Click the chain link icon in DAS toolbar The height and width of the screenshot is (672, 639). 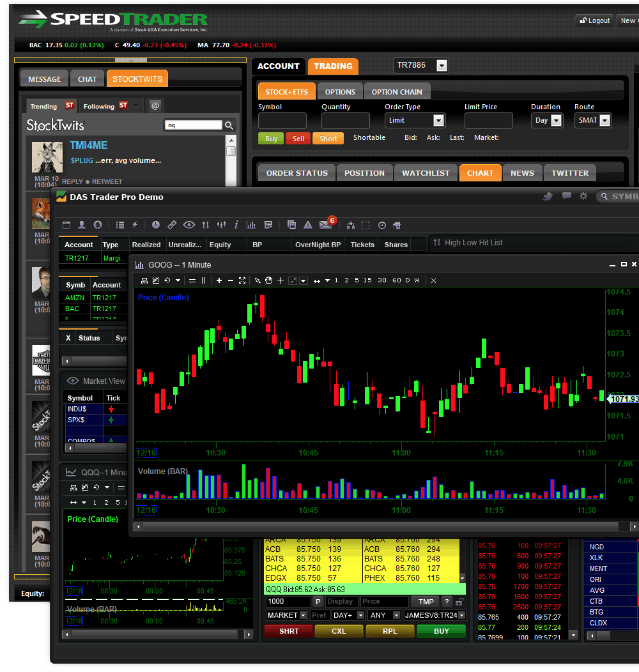pyautogui.click(x=172, y=225)
